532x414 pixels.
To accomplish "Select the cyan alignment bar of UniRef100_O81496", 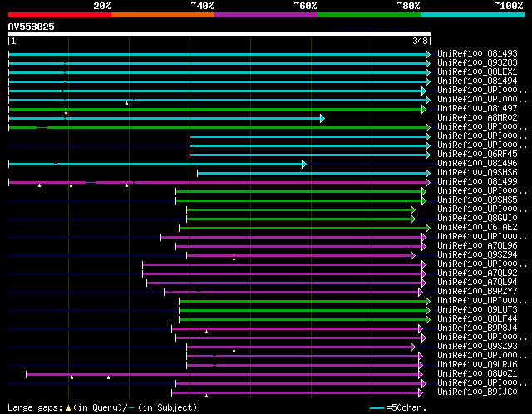I will tap(155, 165).
